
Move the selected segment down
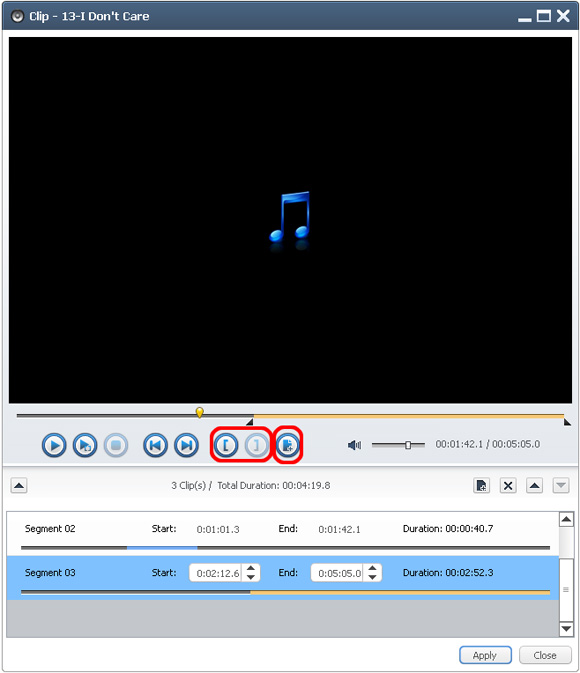tap(561, 486)
